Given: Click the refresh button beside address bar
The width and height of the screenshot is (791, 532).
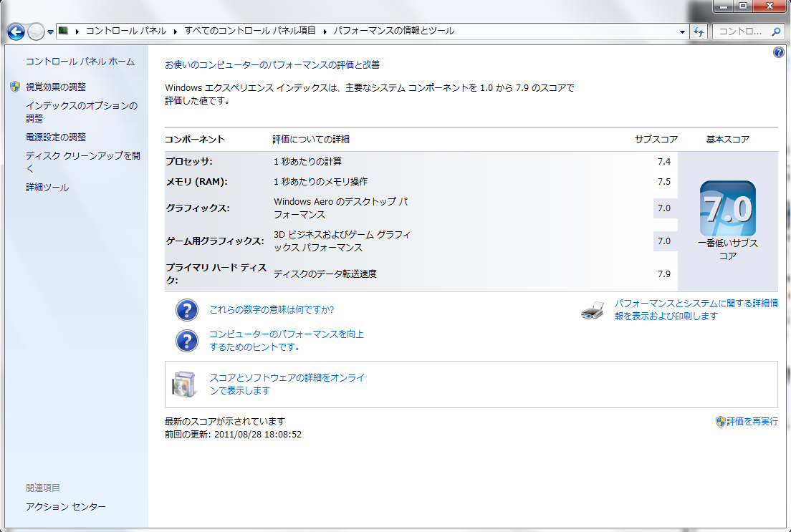Looking at the screenshot, I should pyautogui.click(x=698, y=32).
